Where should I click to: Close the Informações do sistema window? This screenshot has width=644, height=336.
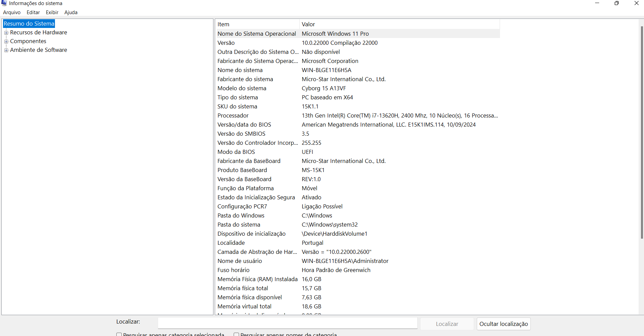tap(636, 3)
